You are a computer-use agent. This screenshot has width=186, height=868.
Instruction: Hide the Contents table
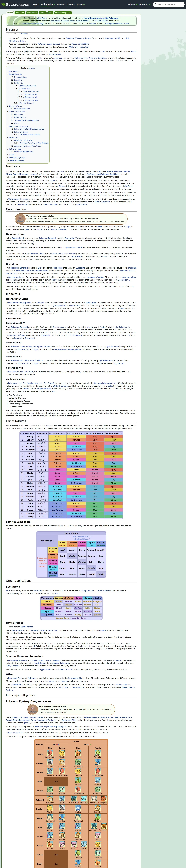click(32, 68)
